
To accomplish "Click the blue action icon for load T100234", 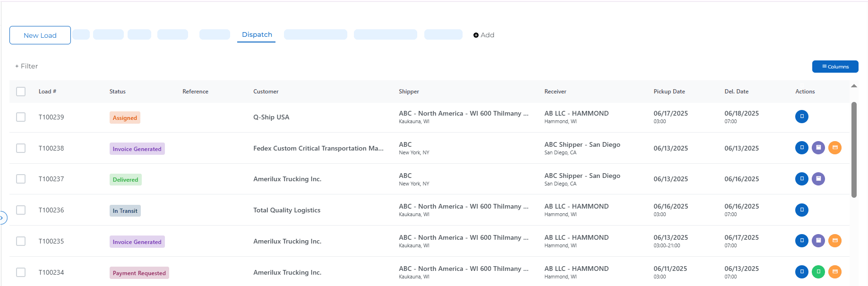I will click(x=801, y=272).
